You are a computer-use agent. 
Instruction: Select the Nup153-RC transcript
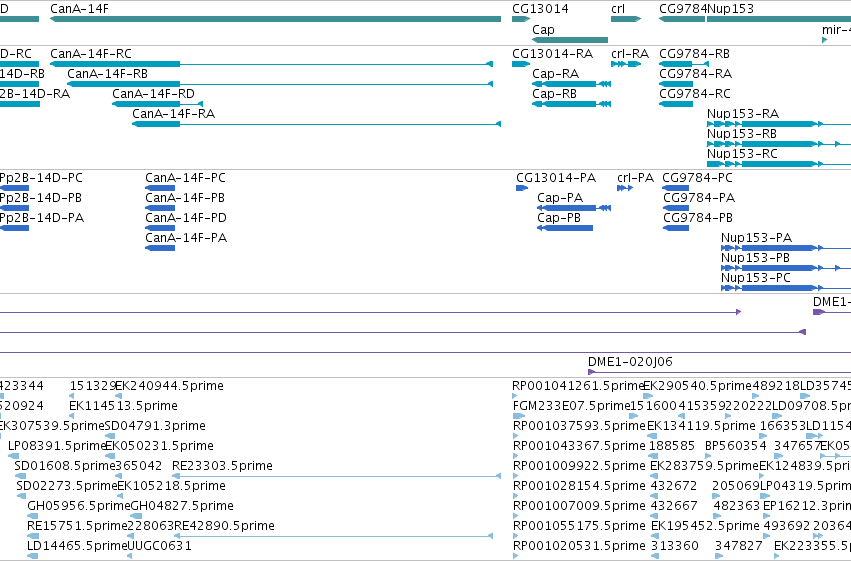[x=742, y=154]
